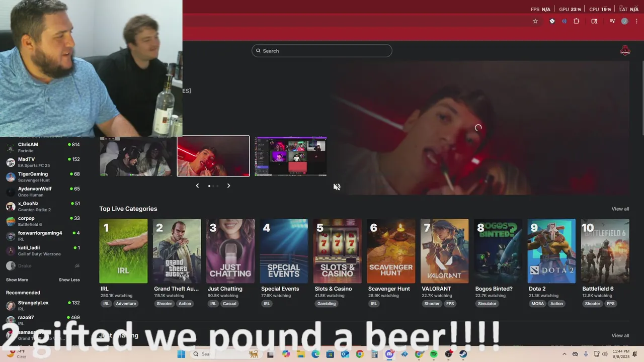Open the Windows Start menu
The width and height of the screenshot is (644, 362).
tap(181, 354)
